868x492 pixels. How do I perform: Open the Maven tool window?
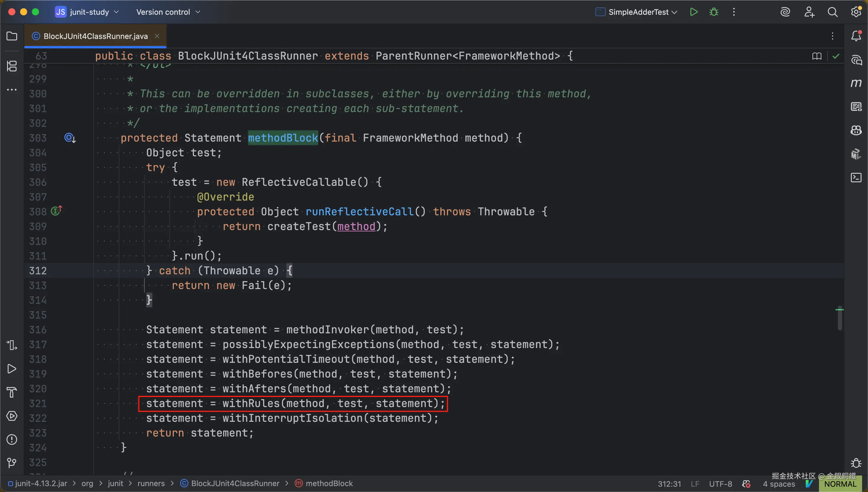pyautogui.click(x=856, y=83)
